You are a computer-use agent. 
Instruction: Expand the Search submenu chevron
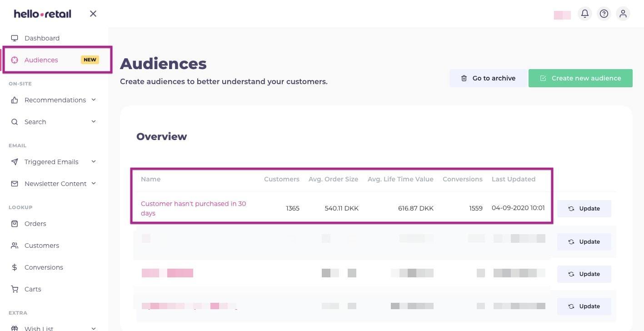click(94, 121)
